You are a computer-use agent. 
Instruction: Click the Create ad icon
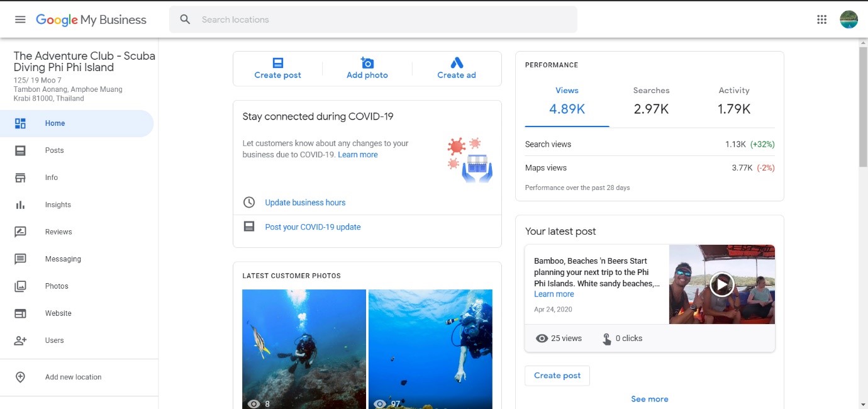click(x=457, y=63)
